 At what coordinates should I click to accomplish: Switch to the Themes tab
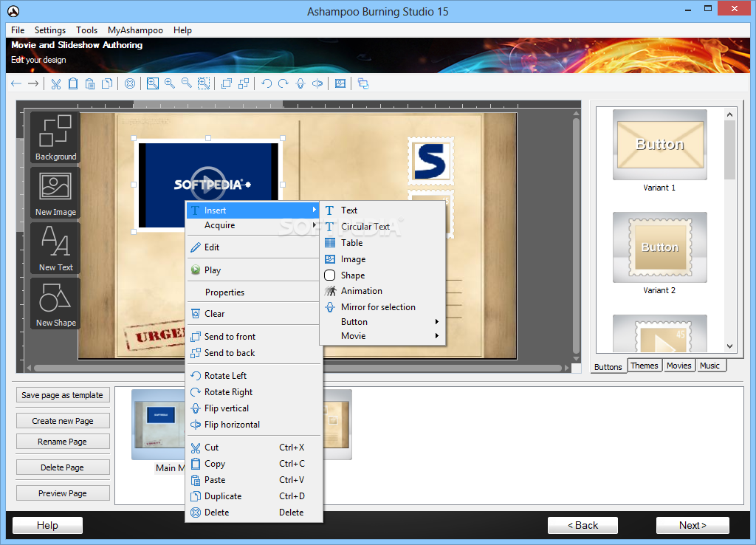tap(644, 366)
